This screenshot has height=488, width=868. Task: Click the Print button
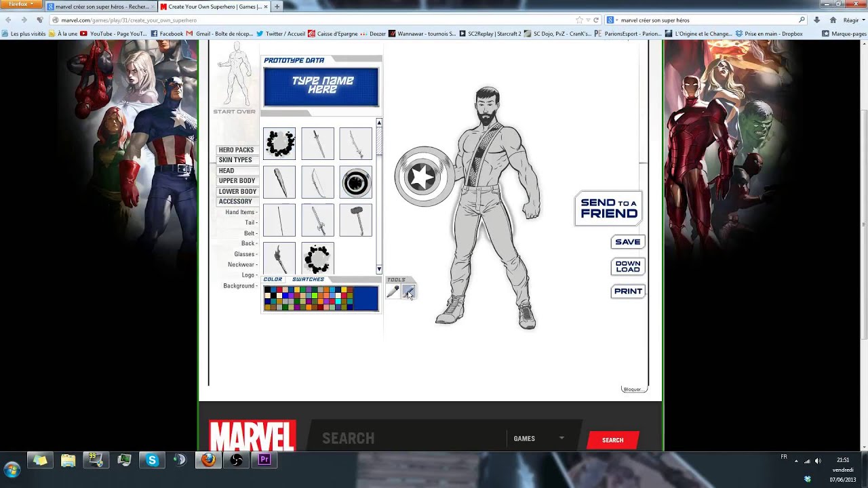point(628,291)
